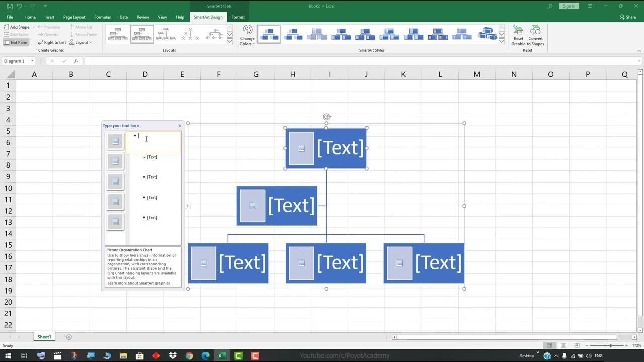The height and width of the screenshot is (362, 644).
Task: Click the Save icon in title bar
Action: tap(9, 6)
